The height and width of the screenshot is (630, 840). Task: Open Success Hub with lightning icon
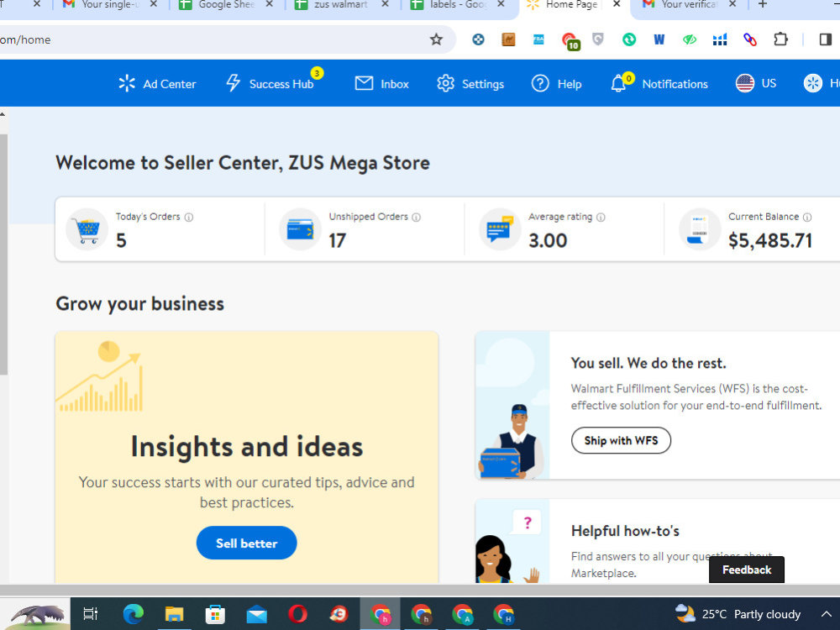pyautogui.click(x=270, y=83)
